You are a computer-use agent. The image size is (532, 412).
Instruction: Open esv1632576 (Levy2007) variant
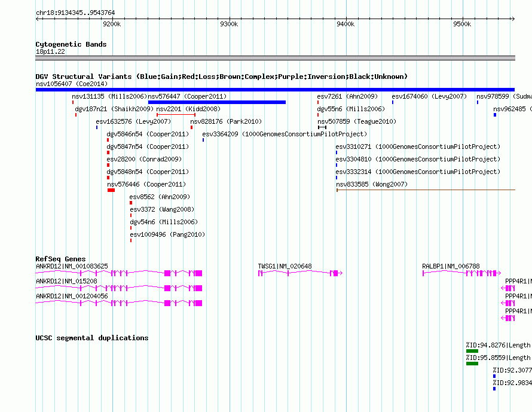click(x=133, y=121)
